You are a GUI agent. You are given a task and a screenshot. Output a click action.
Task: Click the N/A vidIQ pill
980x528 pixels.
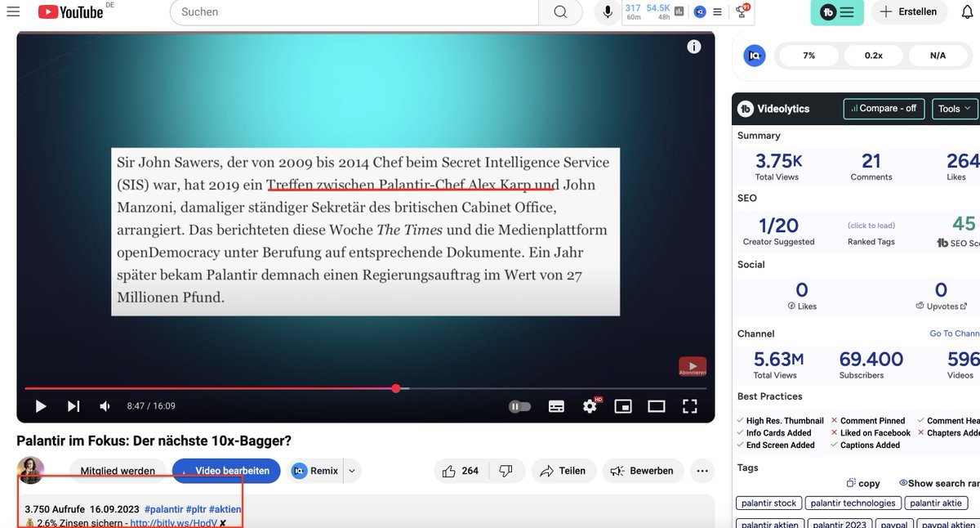pyautogui.click(x=938, y=56)
